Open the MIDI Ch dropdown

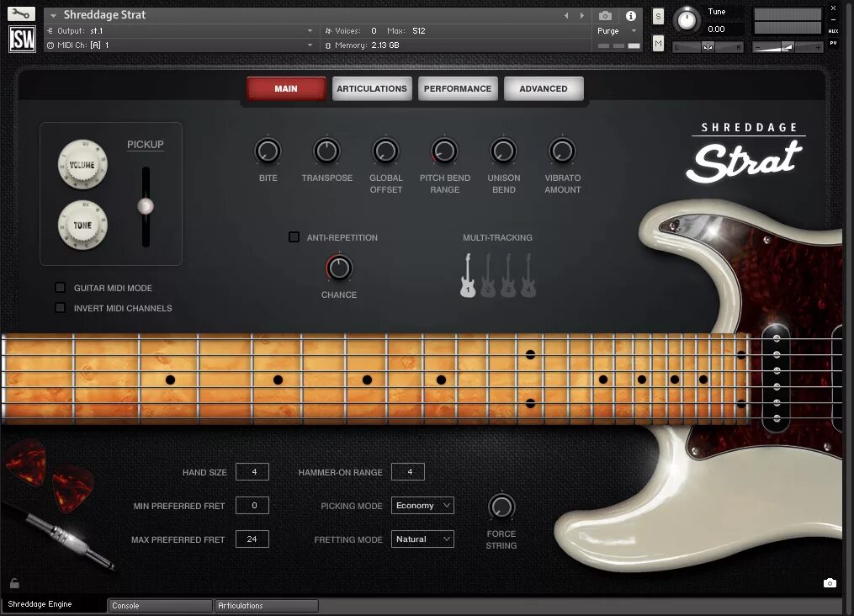pyautogui.click(x=181, y=45)
